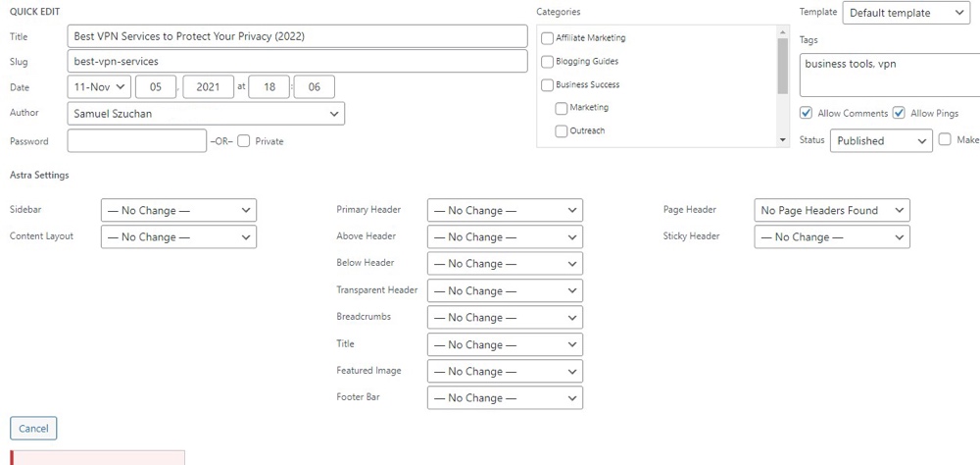
Task: Click the Cancel button
Action: point(33,429)
